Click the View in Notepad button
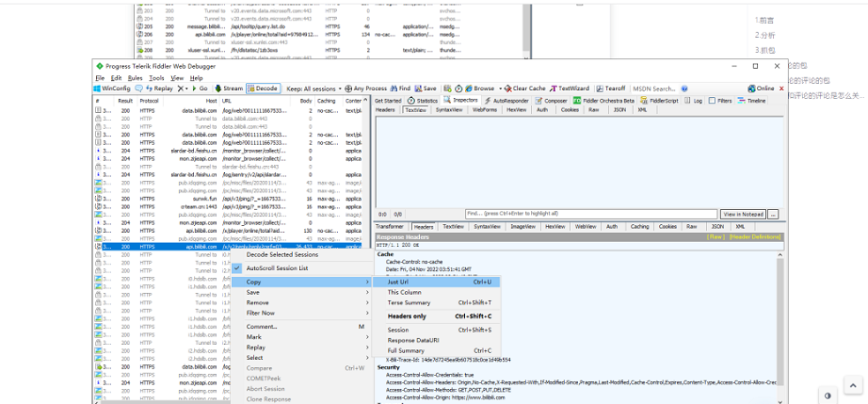 (x=743, y=214)
